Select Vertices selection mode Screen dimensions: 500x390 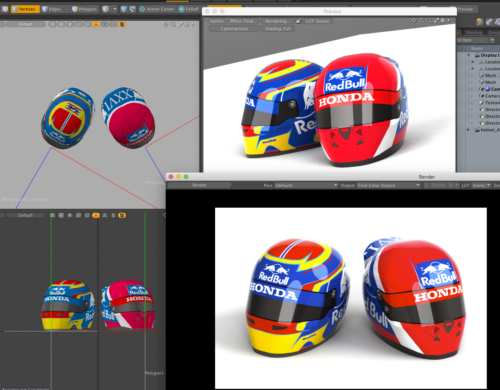25,9
